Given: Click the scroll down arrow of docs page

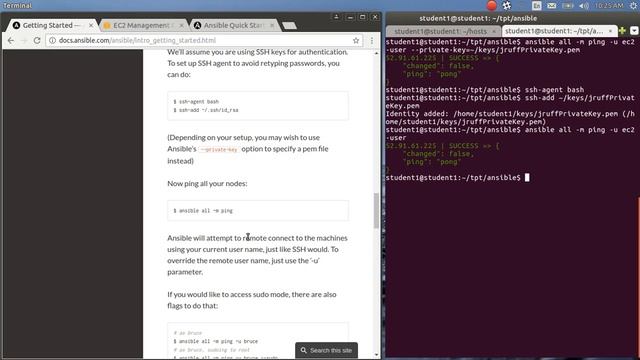Looking at the screenshot, I should point(376,355).
